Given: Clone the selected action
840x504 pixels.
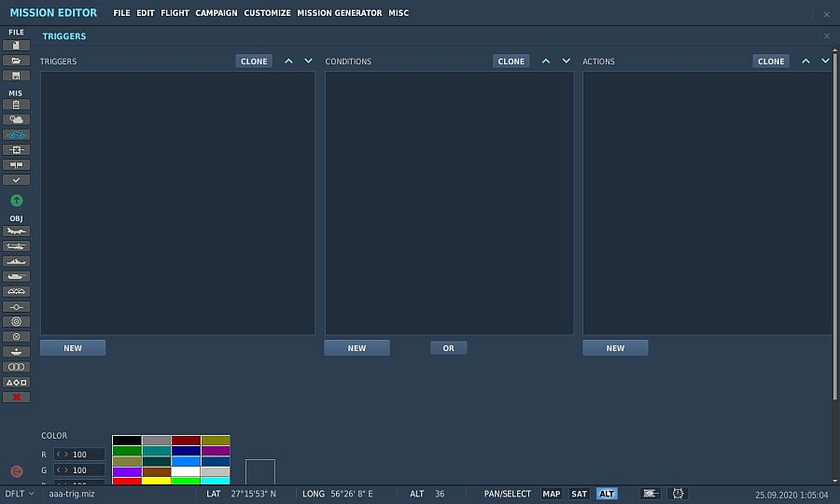Looking at the screenshot, I should (771, 61).
